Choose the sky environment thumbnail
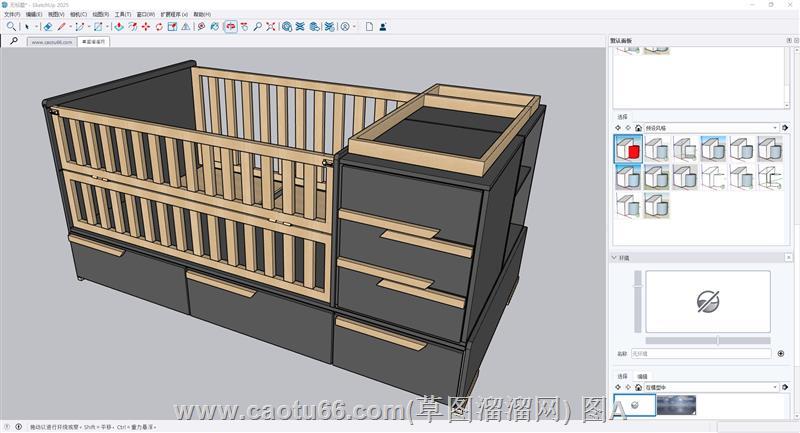 [676, 405]
